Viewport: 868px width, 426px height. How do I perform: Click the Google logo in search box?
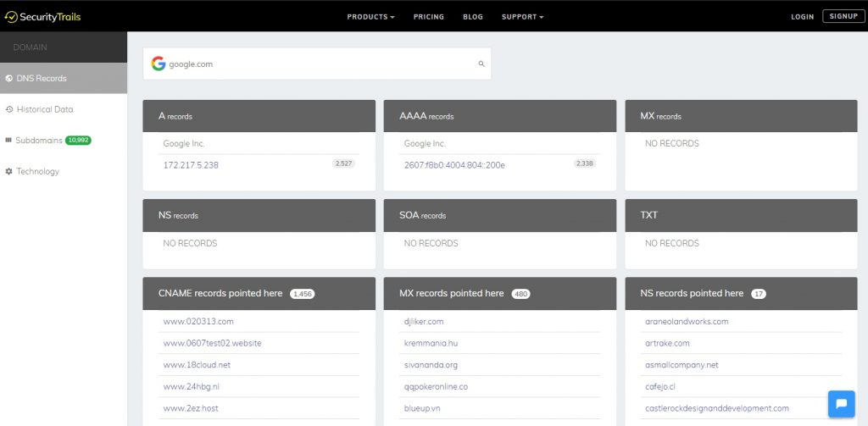click(x=159, y=64)
